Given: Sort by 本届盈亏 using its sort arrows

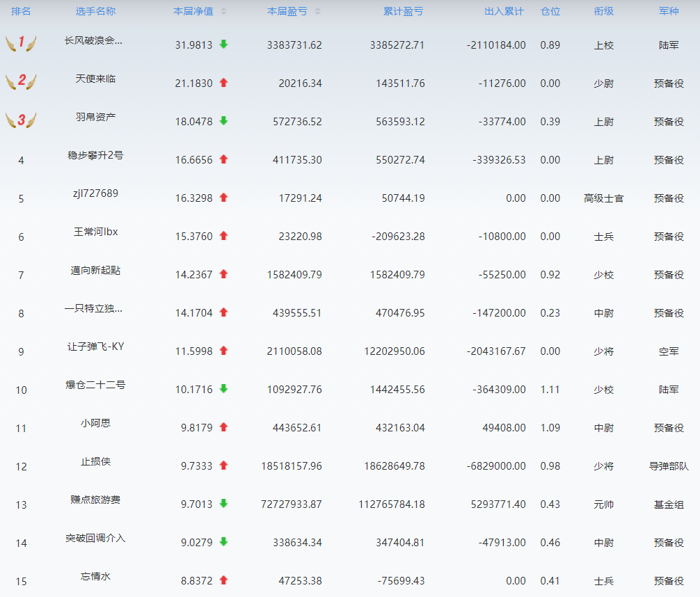Looking at the screenshot, I should (x=317, y=12).
